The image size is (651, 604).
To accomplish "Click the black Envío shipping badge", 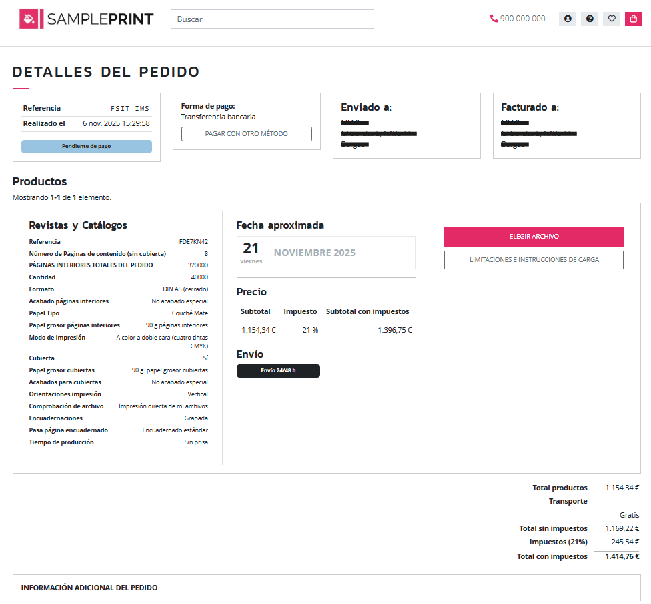I will [x=278, y=370].
